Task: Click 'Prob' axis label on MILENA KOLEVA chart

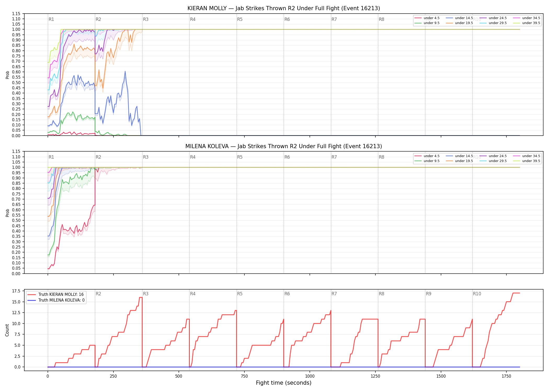Action: point(8,213)
